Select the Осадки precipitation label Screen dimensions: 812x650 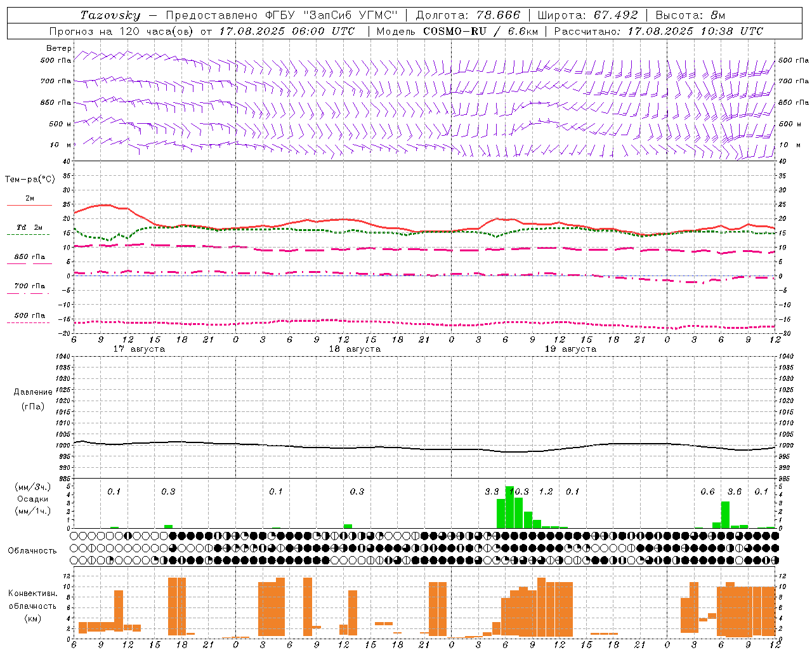[33, 499]
